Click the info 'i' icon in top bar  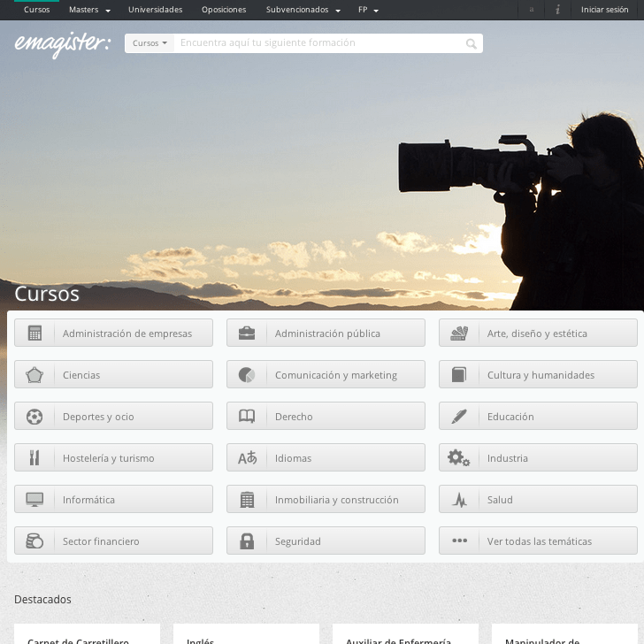[x=557, y=10]
